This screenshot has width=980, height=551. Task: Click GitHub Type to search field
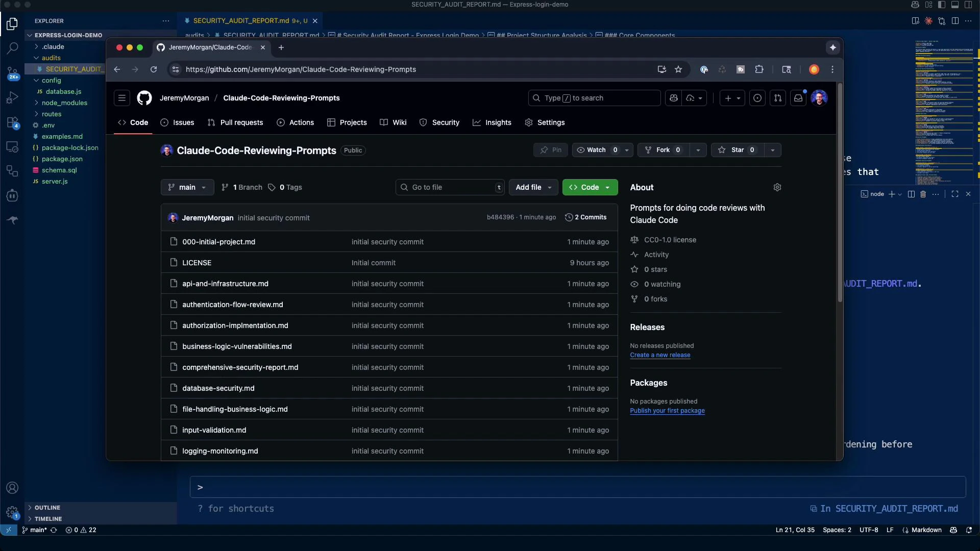pyautogui.click(x=595, y=98)
